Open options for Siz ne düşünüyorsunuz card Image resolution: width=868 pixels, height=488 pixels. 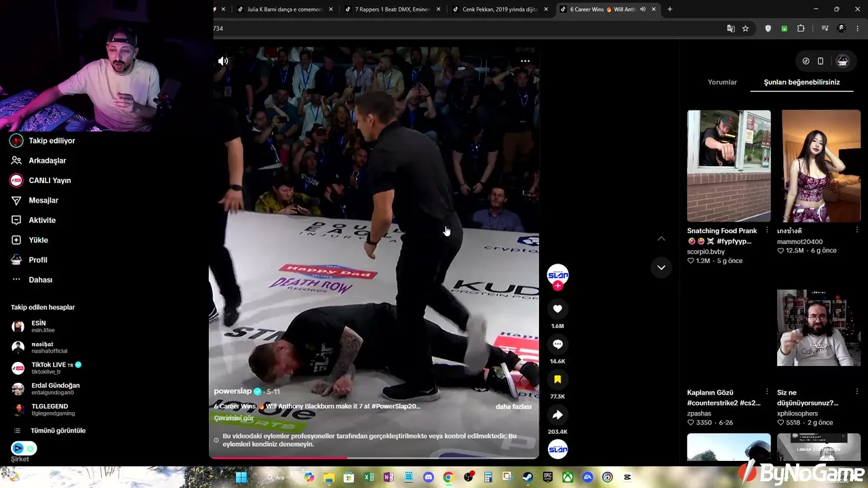(856, 392)
